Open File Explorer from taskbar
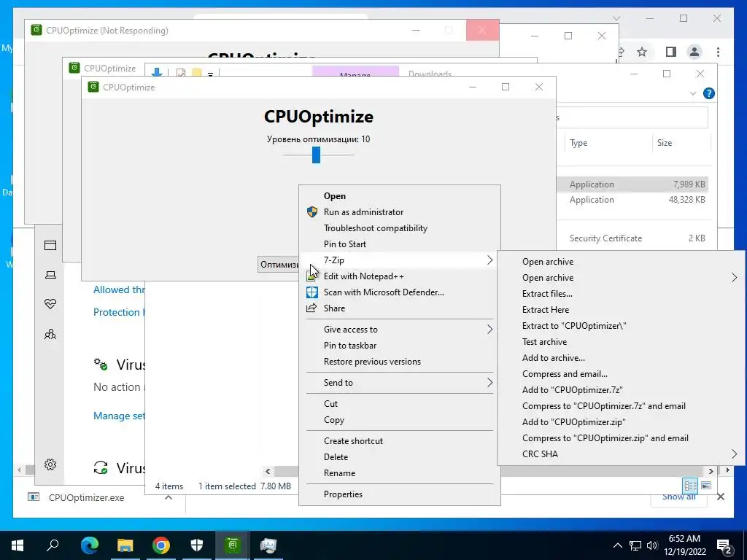747x560 pixels. tap(125, 545)
